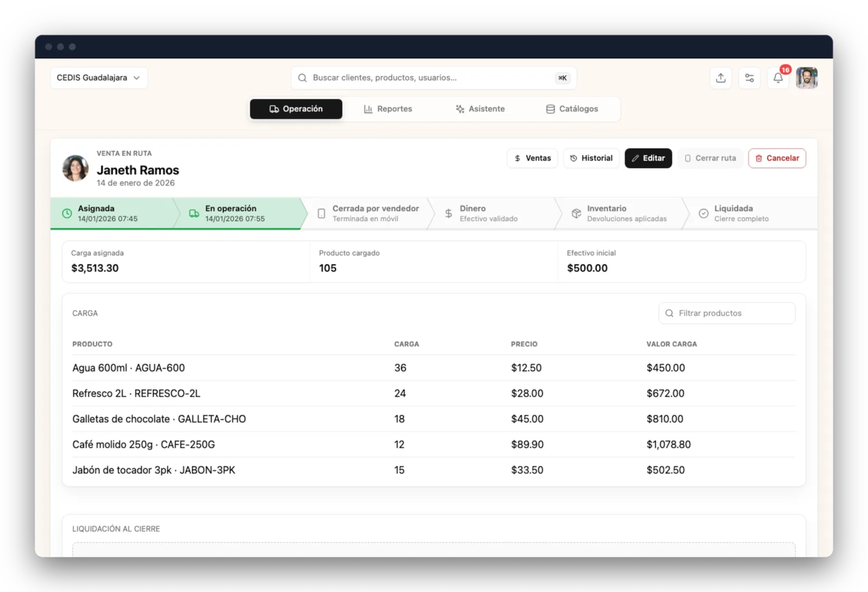Screen dimensions: 868x592
Task: Select the En operación progress step
Action: [x=239, y=214]
